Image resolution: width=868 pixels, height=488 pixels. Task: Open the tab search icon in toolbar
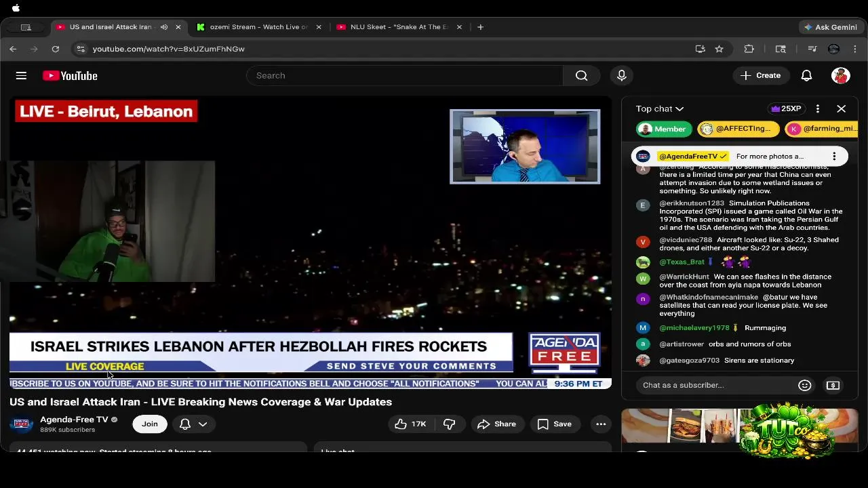click(x=781, y=49)
